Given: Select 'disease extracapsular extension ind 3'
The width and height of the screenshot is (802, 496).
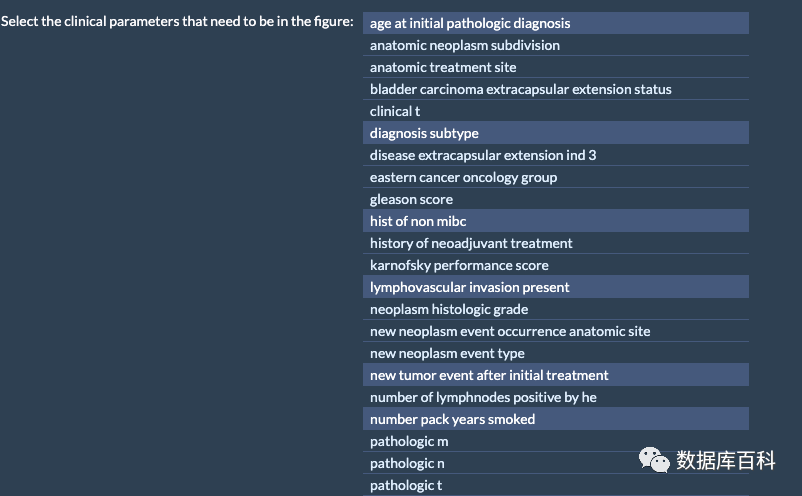Looking at the screenshot, I should coord(483,155).
